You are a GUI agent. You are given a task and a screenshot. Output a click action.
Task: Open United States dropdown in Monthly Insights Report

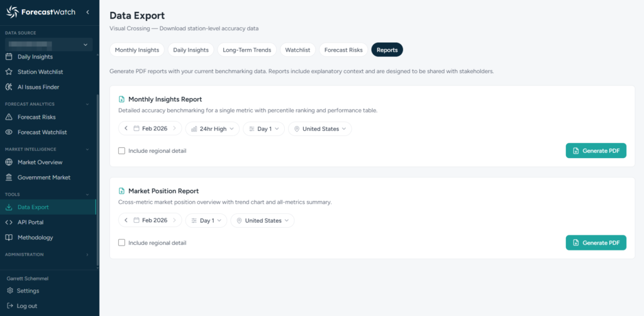[x=319, y=129]
